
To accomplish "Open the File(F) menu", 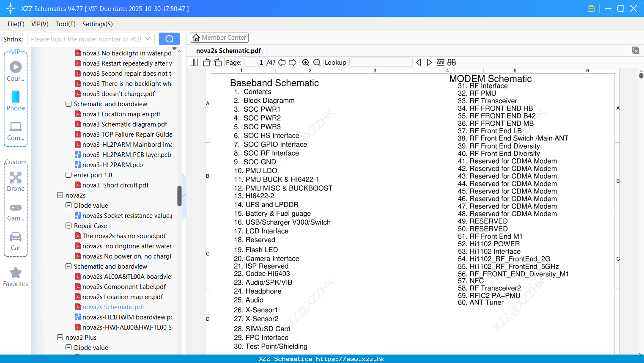I will (x=16, y=24).
